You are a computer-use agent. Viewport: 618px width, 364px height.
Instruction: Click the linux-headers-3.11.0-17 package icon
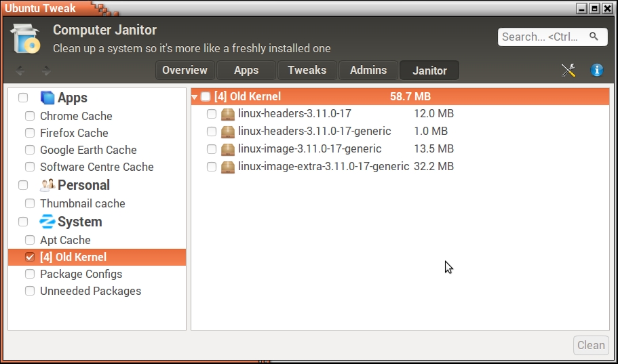coord(228,114)
